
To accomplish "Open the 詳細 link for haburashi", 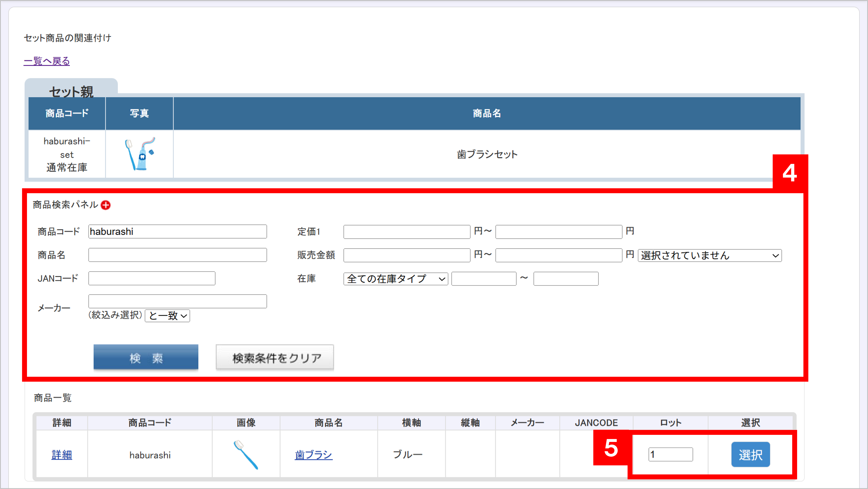I will click(x=62, y=455).
